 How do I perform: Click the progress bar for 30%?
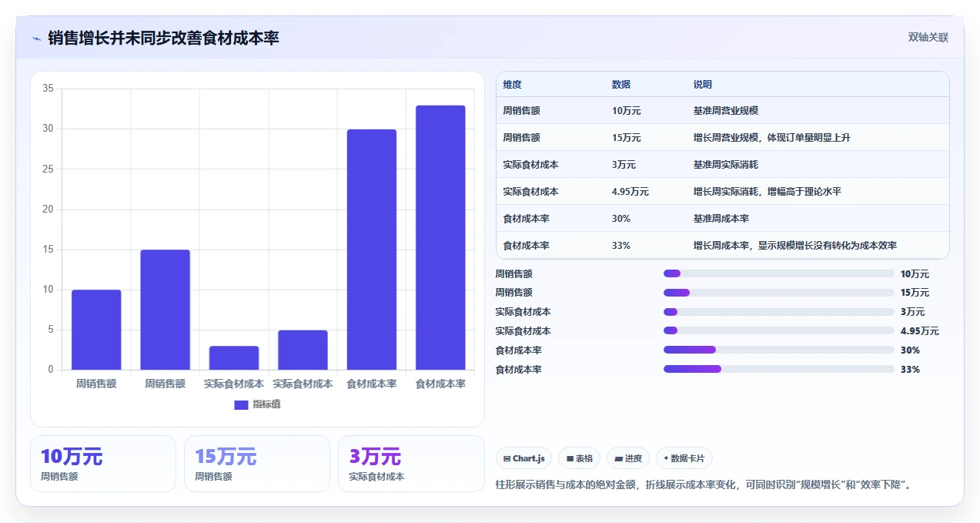click(779, 350)
